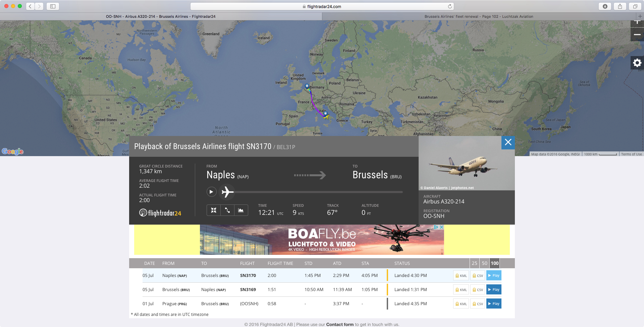Viewport: 644px width, 327px height.
Task: Open the Daniel Alaerts Jetphotos.net credit
Action: [x=447, y=188]
